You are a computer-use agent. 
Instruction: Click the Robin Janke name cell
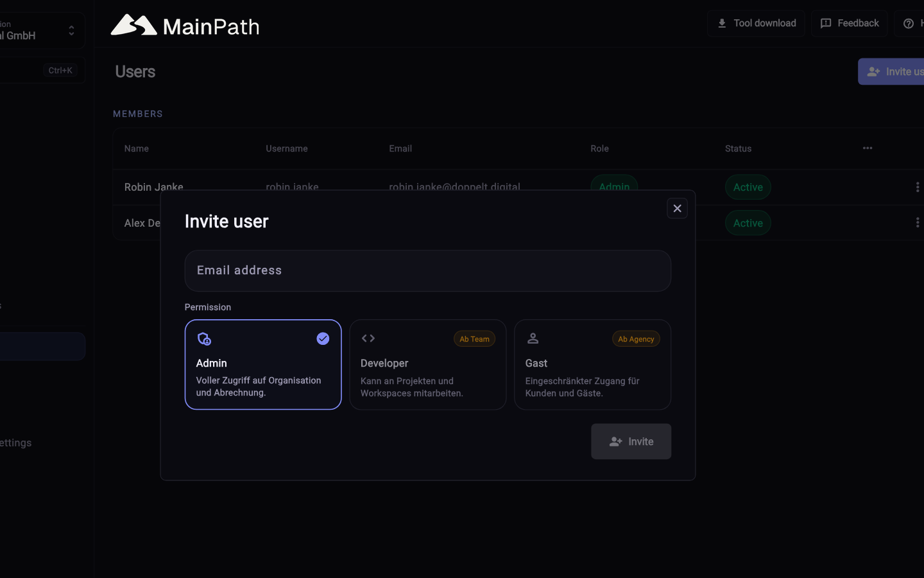pos(154,186)
